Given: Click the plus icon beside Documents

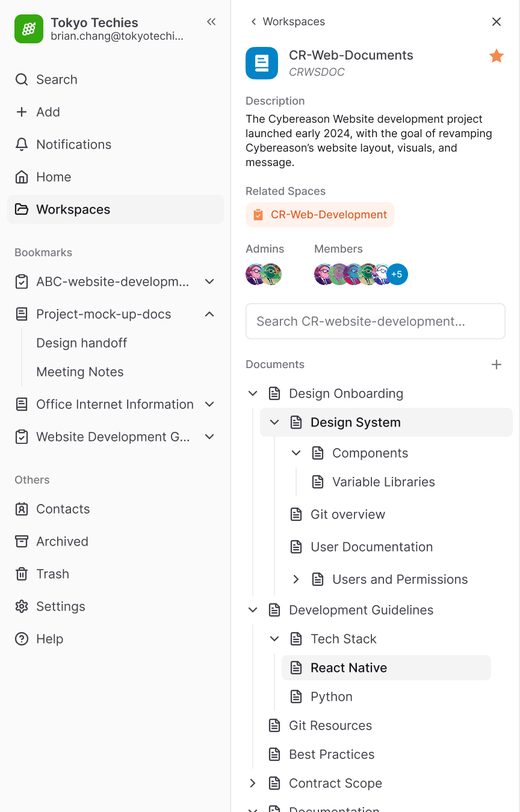Looking at the screenshot, I should (497, 364).
